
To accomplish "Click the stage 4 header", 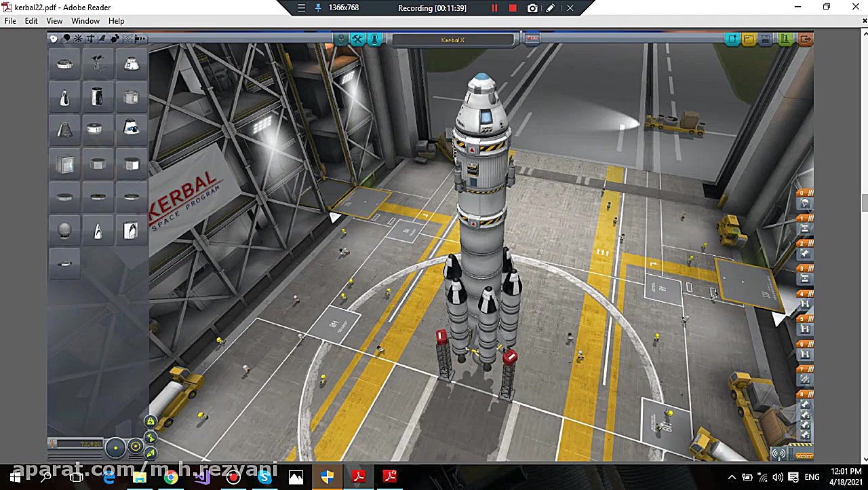I will point(805,293).
